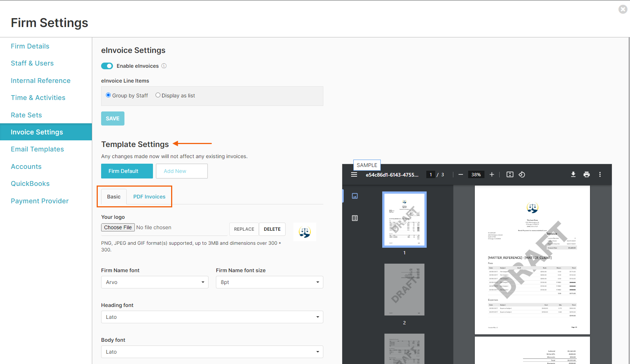Click the REPLACE logo button

tap(244, 229)
